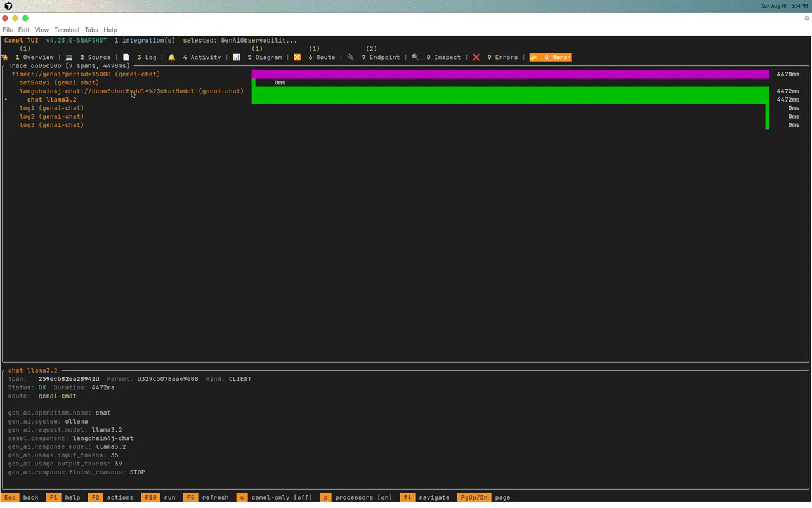
Task: Open the 1 Overview tab
Action: pos(35,57)
